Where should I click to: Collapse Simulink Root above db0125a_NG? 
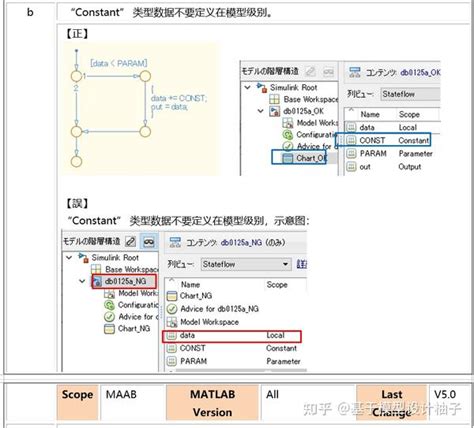69,257
